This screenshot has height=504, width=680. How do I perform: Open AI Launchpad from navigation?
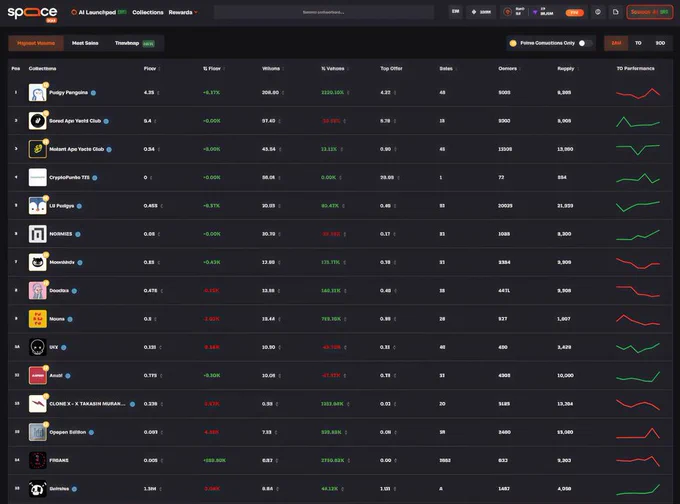click(99, 12)
